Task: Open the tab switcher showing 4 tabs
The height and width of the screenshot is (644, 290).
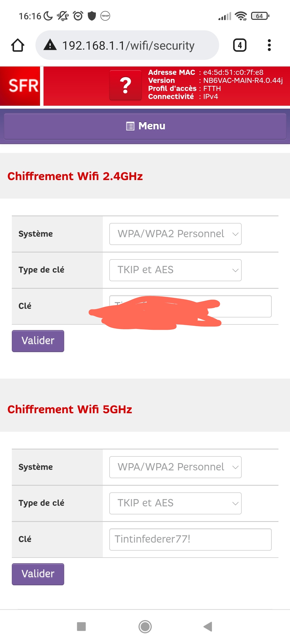Action: pyautogui.click(x=240, y=45)
